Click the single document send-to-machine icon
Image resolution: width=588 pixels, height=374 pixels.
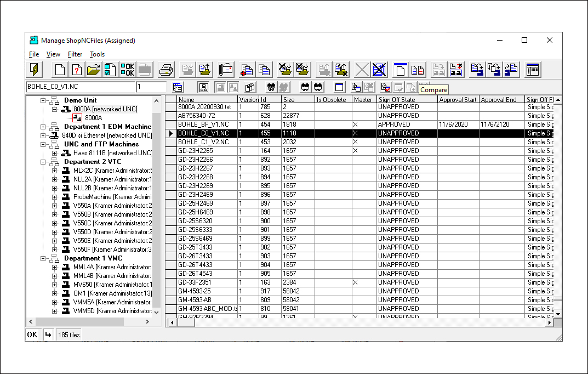coord(477,70)
